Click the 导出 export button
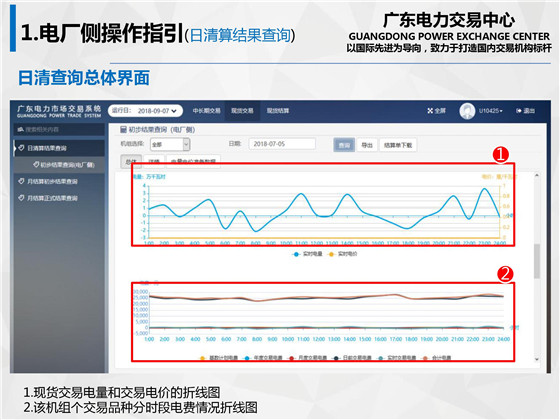Screen dimensions: 560x420 click(x=367, y=145)
